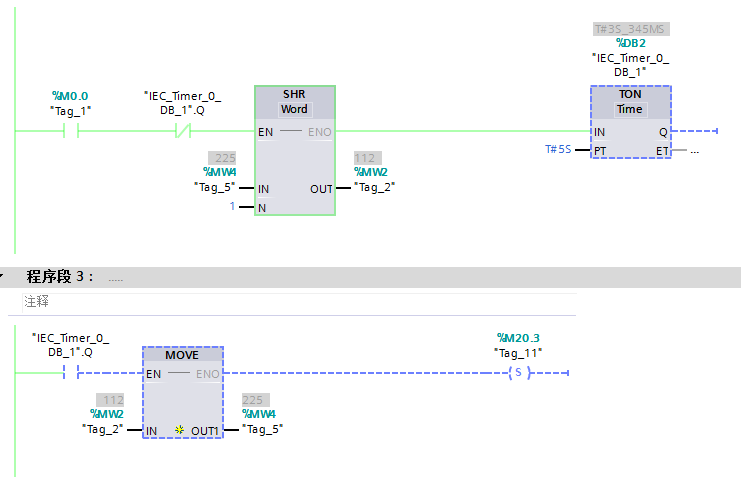Click the Time data type in TON block
The height and width of the screenshot is (481, 741).
coord(630,109)
